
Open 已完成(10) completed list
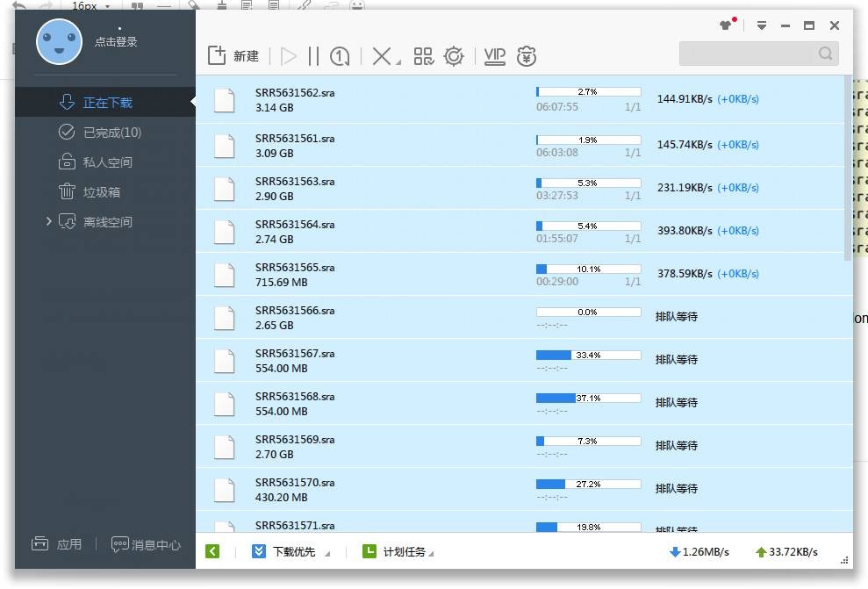coord(105,132)
